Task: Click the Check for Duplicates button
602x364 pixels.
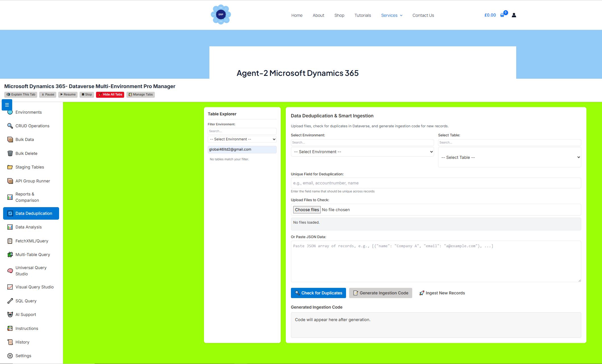Action: click(x=318, y=293)
